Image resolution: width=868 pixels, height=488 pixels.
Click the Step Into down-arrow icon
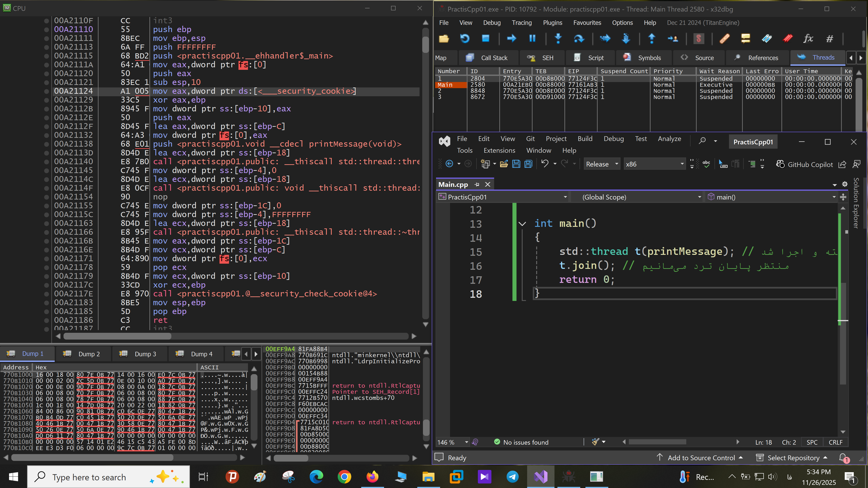558,38
